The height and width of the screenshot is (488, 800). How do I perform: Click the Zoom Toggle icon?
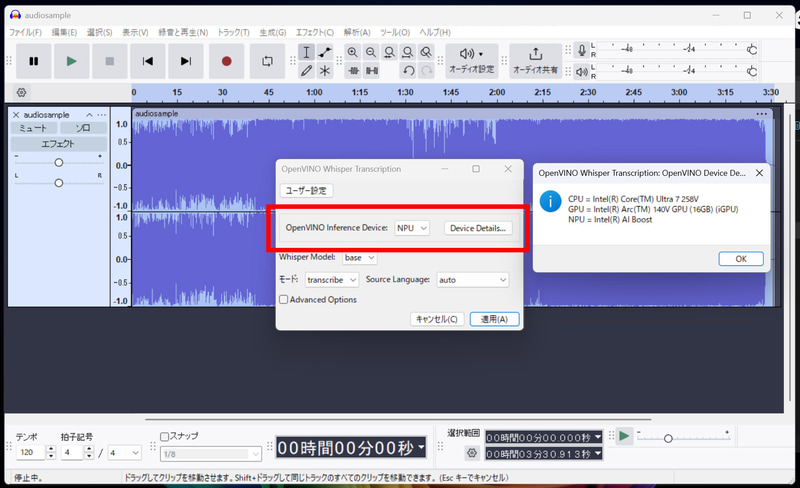pos(426,52)
